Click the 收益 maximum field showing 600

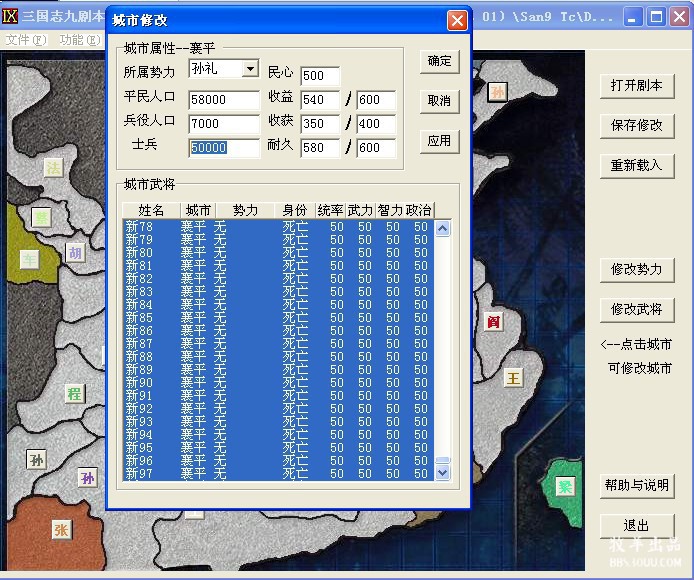click(x=376, y=100)
